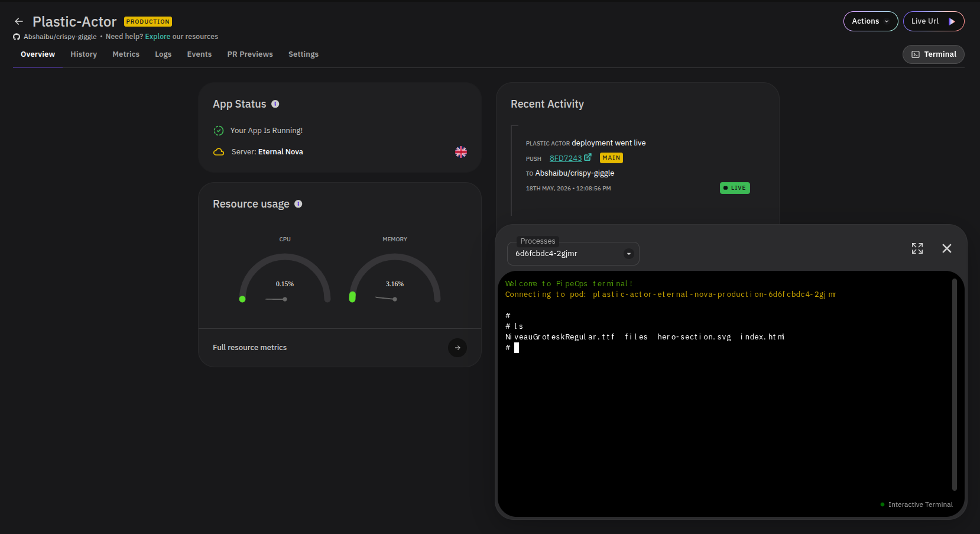Click the terminal icon in Terminal button
This screenshot has height=534, width=980.
tap(916, 54)
